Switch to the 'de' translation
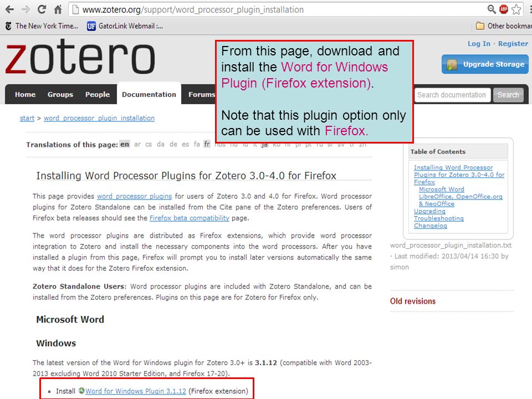The height and width of the screenshot is (399, 532). [x=173, y=145]
